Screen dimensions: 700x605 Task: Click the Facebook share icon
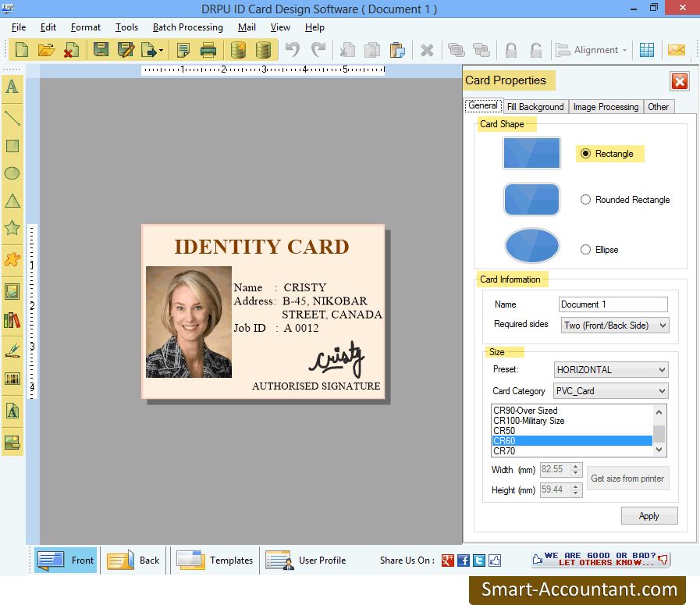tap(464, 561)
